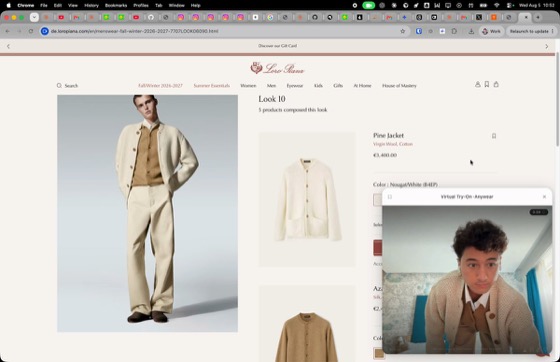
Task: Click the loropiana.com URL in address bar
Action: tap(134, 31)
